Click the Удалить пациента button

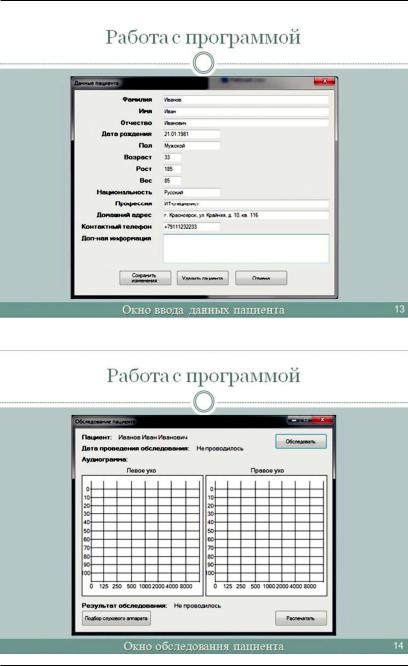click(x=203, y=278)
